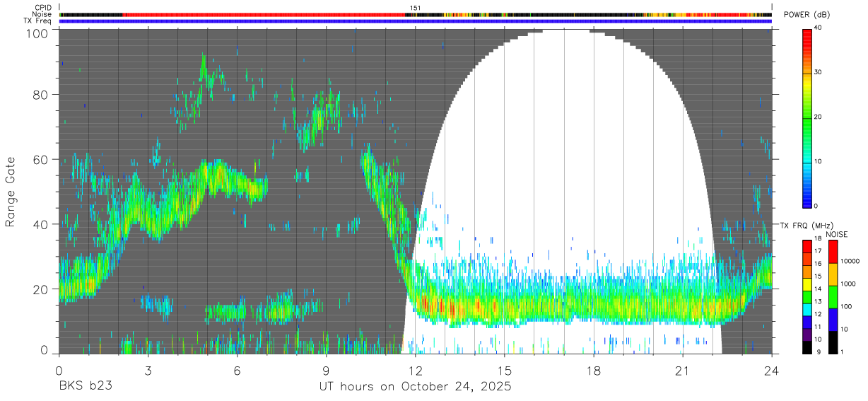This screenshot has height=401, width=868.
Task: Click x-axis tick label '3'
Action: (148, 371)
